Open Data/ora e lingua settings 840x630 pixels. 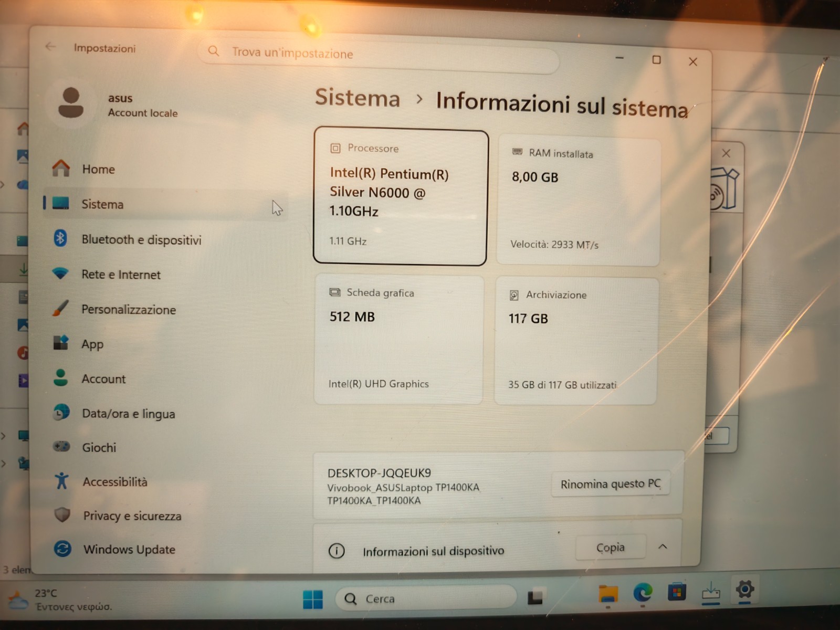click(x=165, y=413)
